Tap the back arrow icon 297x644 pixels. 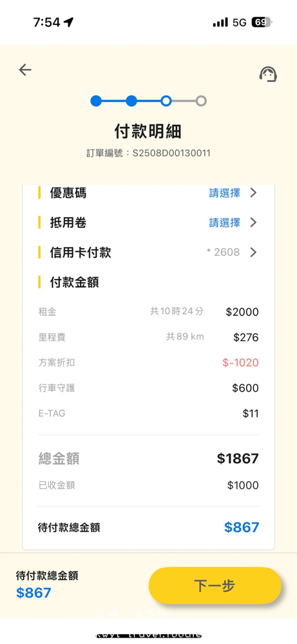click(25, 70)
